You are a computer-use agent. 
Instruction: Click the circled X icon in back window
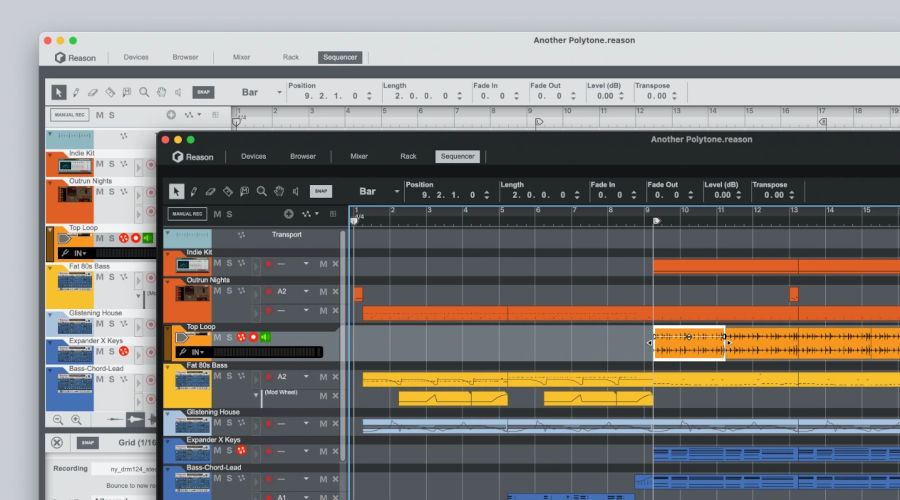[57, 443]
